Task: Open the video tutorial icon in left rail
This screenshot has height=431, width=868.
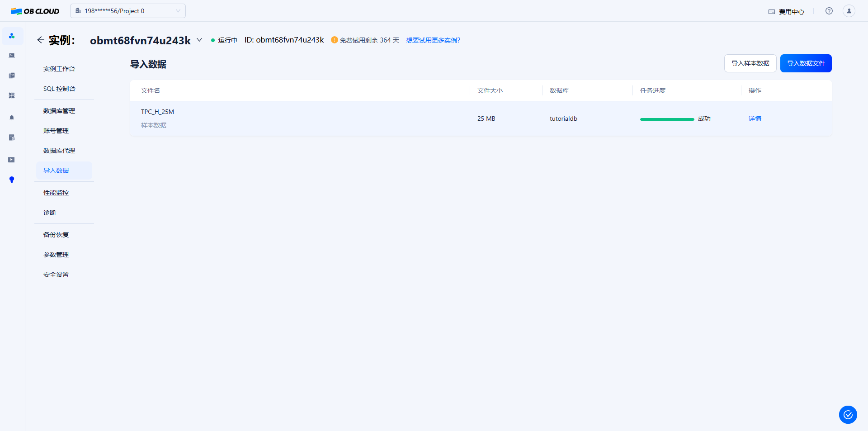Action: [12, 160]
